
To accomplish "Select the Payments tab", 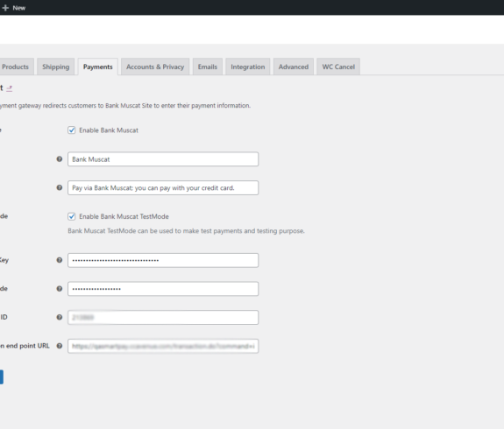I will [97, 67].
